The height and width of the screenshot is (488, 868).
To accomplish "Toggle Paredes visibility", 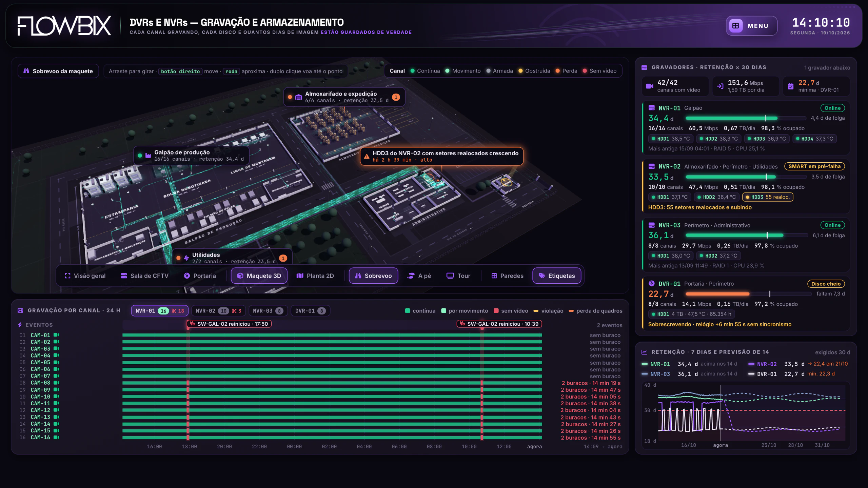I will [507, 276].
